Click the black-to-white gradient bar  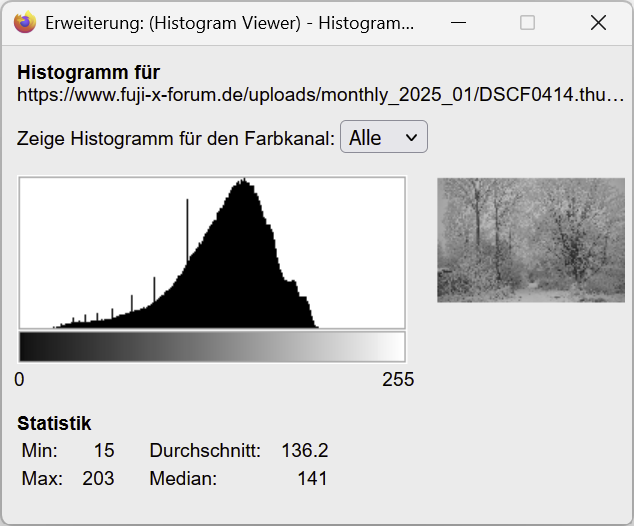pyautogui.click(x=212, y=347)
